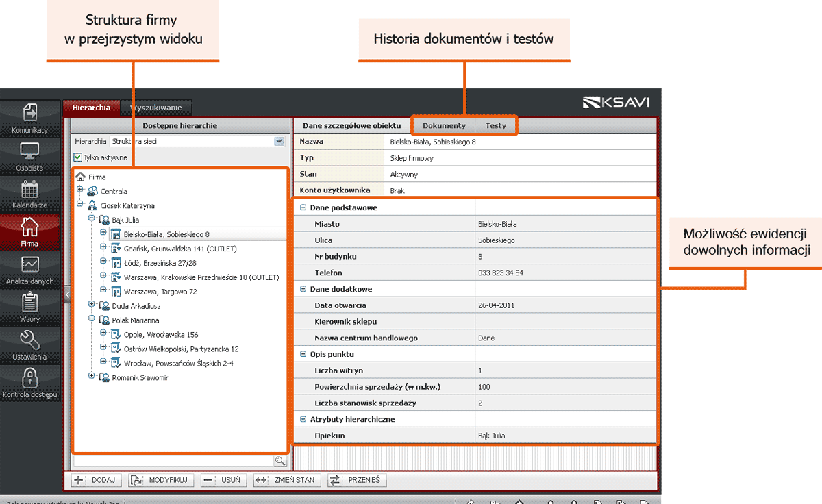Image resolution: width=822 pixels, height=504 pixels.
Task: Open the Osobiste monitor icon
Action: coord(30,151)
